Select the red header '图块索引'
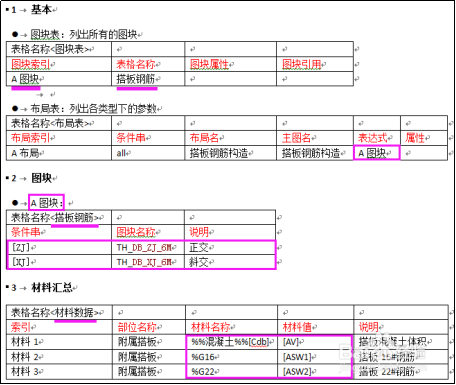This screenshot has width=456, height=385. (x=31, y=64)
